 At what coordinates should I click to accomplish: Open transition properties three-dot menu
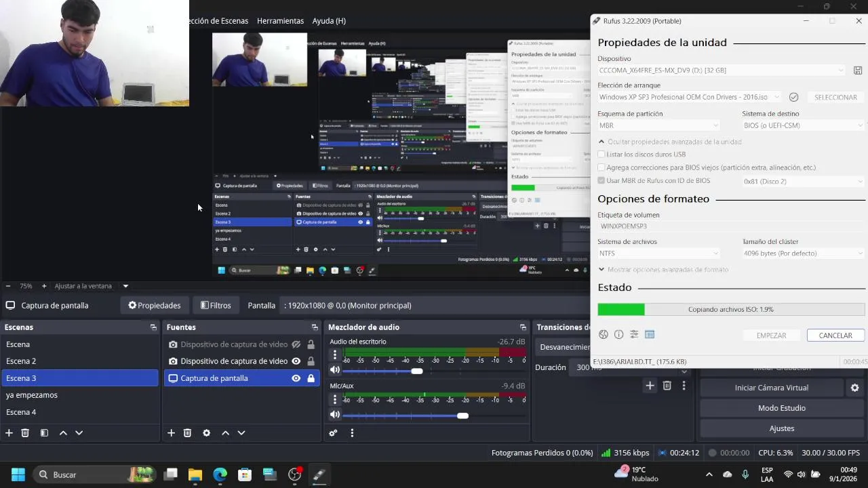point(684,385)
